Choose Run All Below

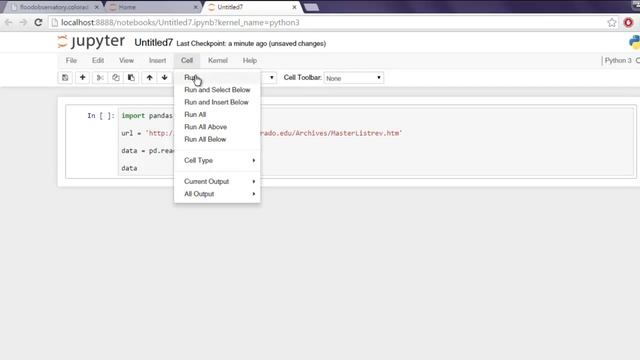[x=217, y=140]
